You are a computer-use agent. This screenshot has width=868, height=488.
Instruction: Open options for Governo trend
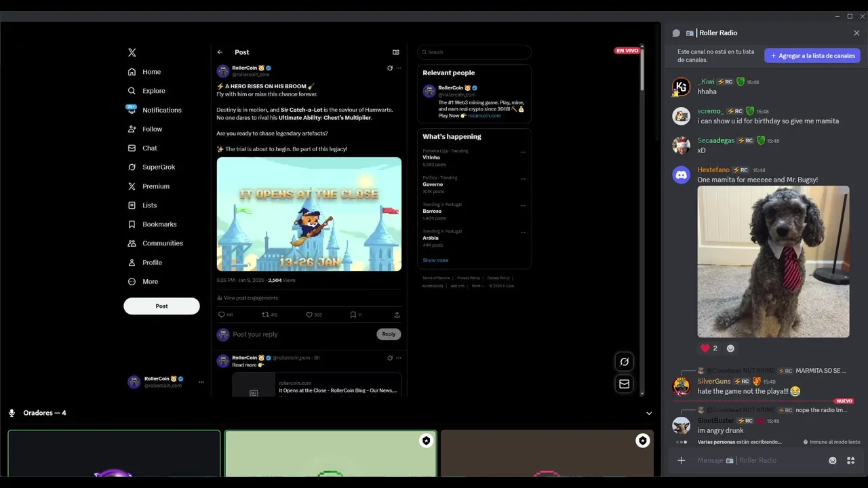coord(523,179)
